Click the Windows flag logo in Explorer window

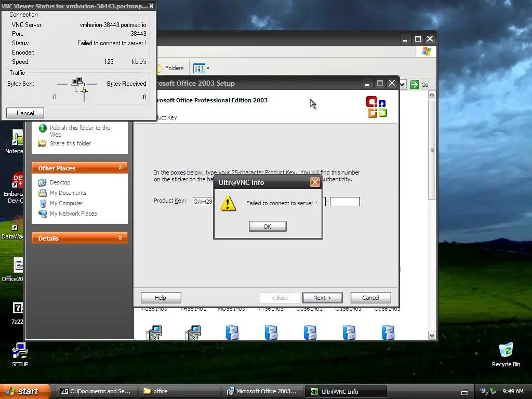coord(426,51)
